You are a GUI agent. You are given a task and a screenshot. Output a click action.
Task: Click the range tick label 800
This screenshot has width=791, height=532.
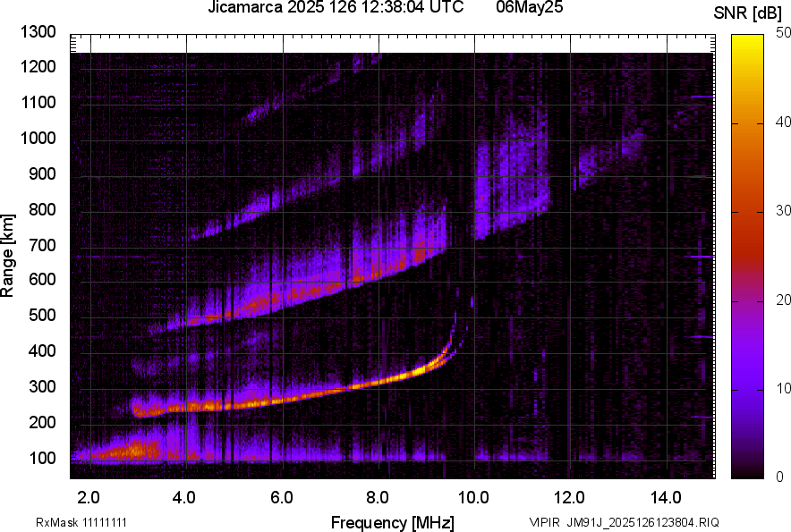[x=42, y=209]
